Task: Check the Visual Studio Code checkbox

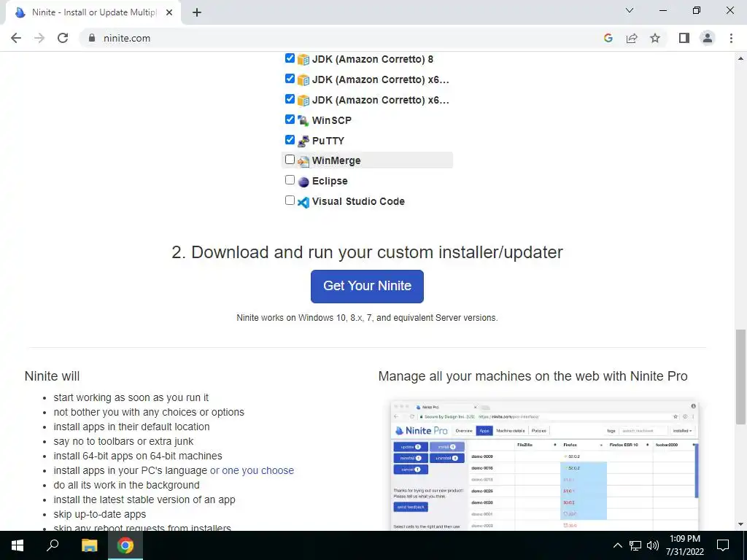Action: [x=290, y=200]
